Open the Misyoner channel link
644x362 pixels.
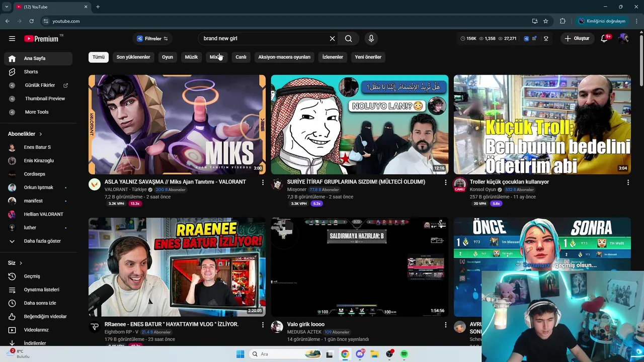point(296,190)
